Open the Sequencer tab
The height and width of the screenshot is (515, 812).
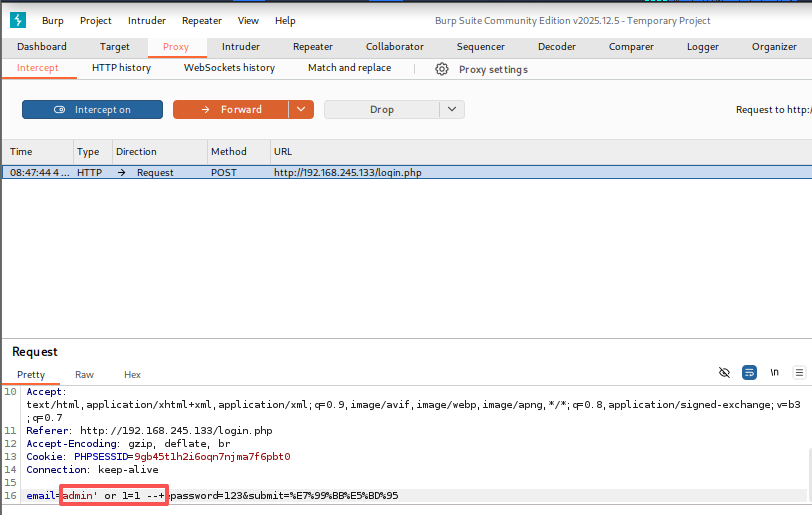tap(481, 47)
